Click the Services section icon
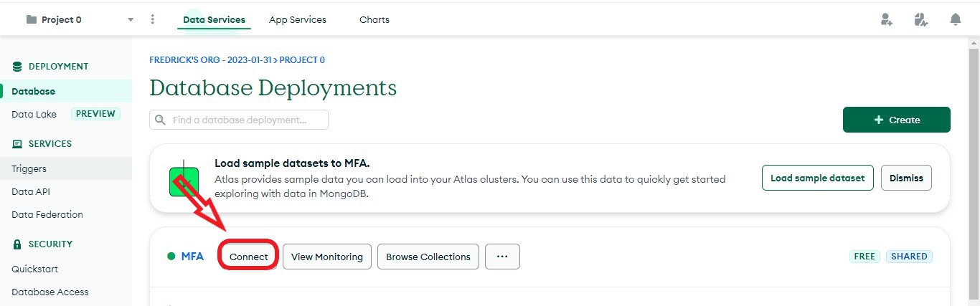980x306 pixels. tap(17, 144)
